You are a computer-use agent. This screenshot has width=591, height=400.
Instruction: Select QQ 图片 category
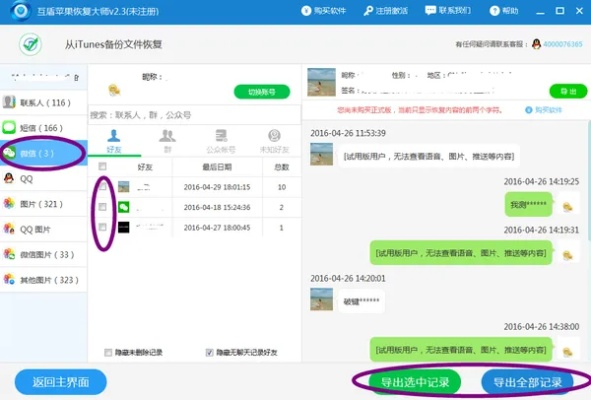44,229
